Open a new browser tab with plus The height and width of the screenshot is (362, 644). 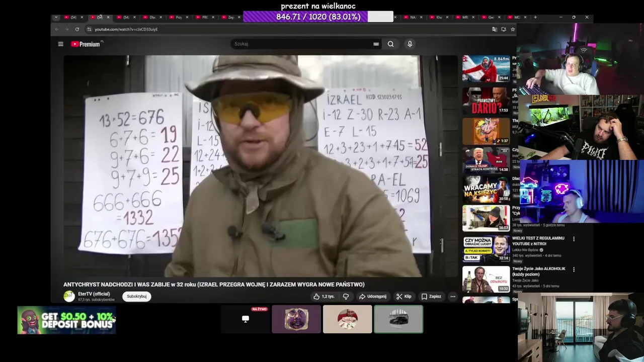tap(535, 17)
